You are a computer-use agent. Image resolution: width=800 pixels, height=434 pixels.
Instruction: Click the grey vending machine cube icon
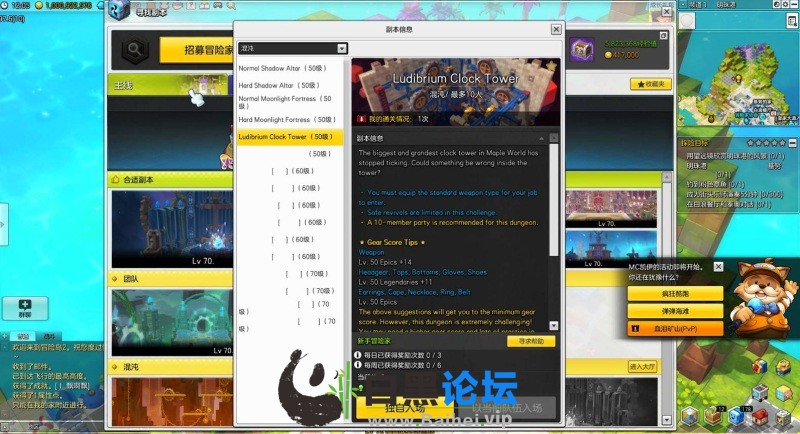(x=760, y=392)
